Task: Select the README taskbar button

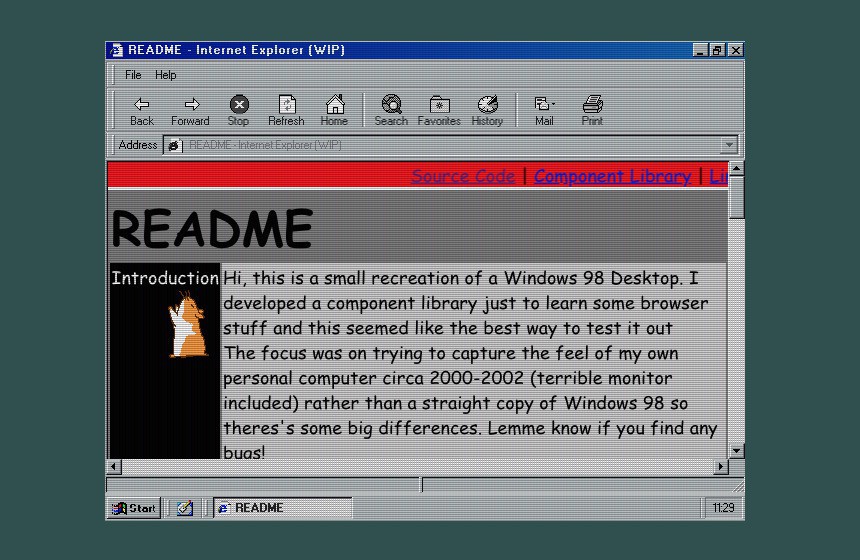Action: coord(282,508)
